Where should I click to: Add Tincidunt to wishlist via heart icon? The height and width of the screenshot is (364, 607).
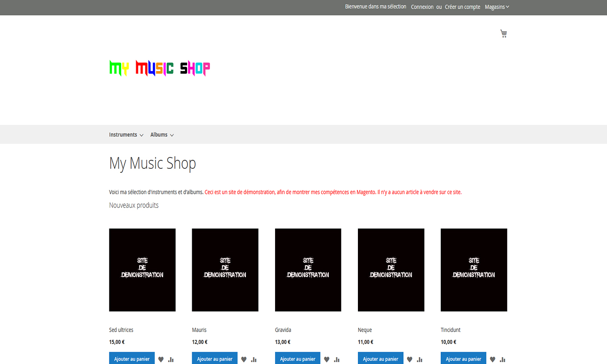[492, 359]
